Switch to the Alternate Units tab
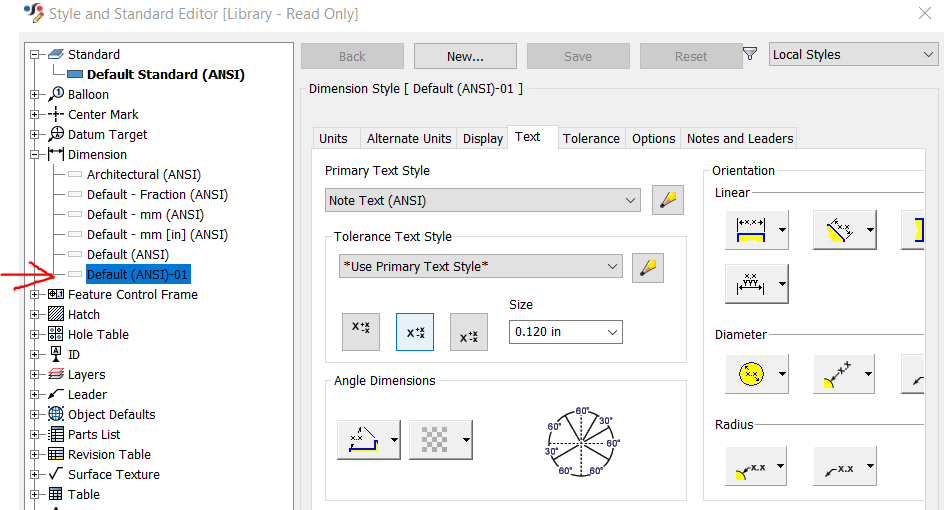944x510 pixels. click(409, 138)
